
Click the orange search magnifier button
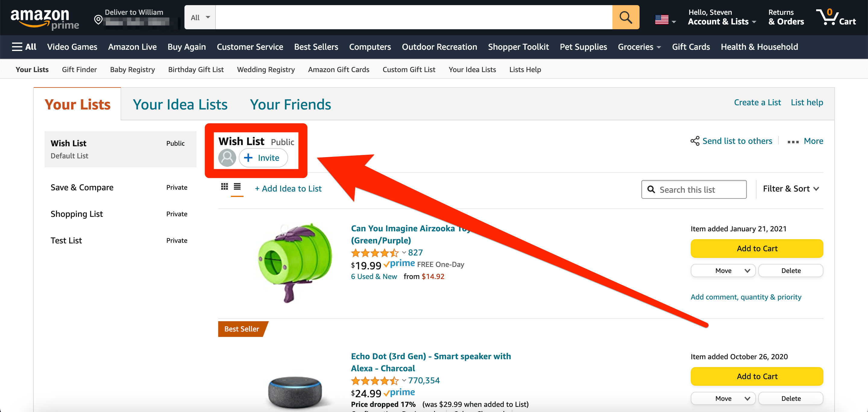click(625, 17)
